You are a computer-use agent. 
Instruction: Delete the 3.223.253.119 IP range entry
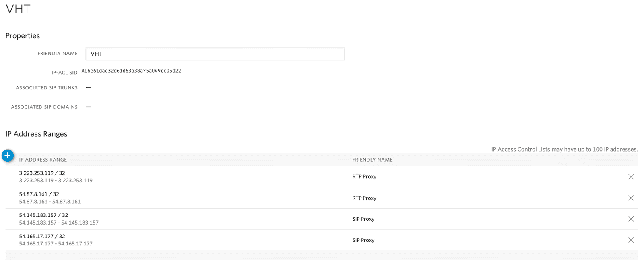click(631, 177)
